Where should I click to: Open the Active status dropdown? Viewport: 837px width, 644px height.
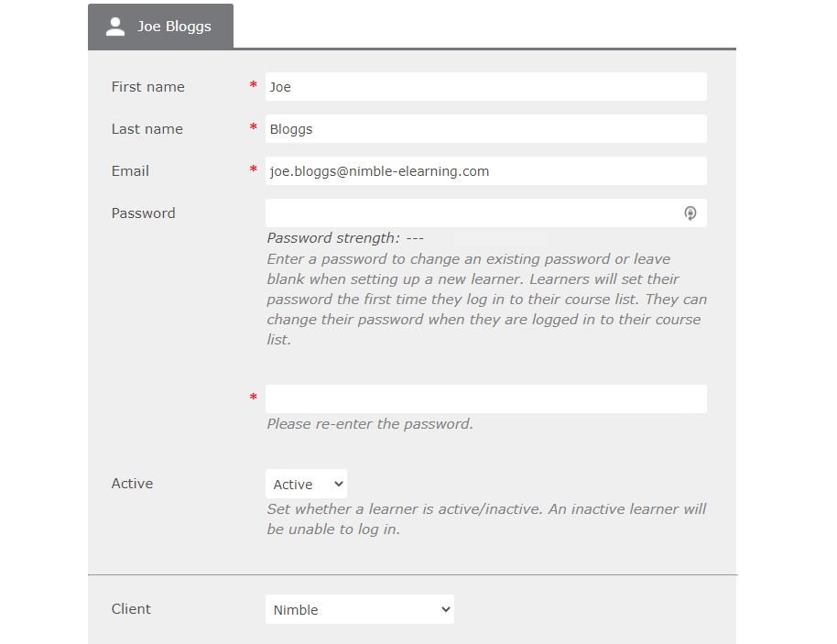coord(306,484)
